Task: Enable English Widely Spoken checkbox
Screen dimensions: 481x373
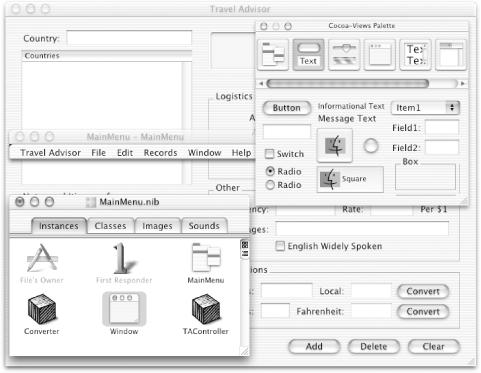Action: [280, 246]
